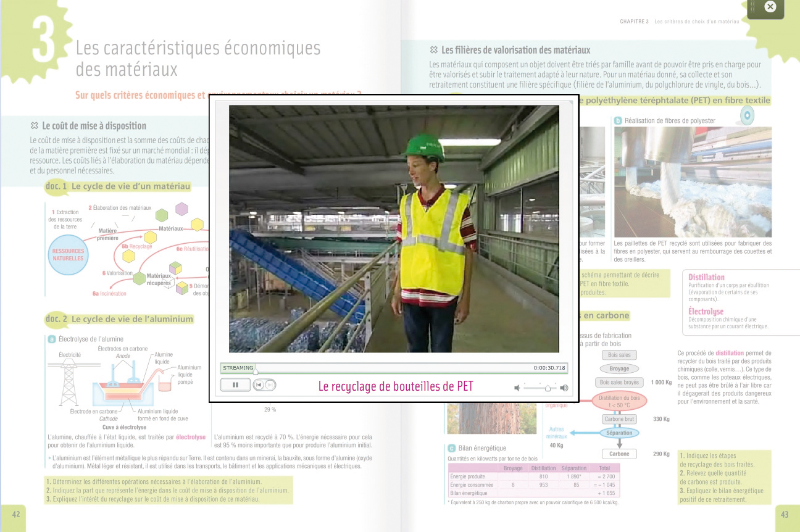Click the 'Énergie produite' table row label

pyautogui.click(x=467, y=476)
